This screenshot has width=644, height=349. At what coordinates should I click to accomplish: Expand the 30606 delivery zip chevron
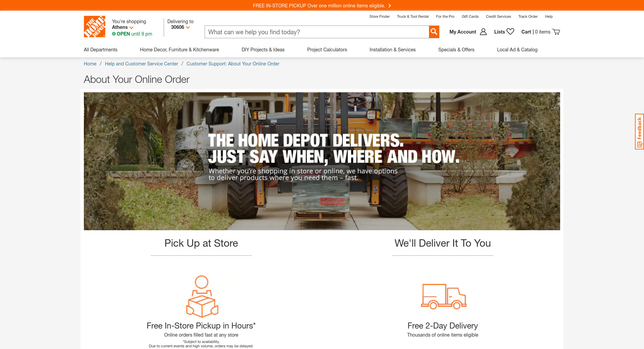(x=188, y=28)
